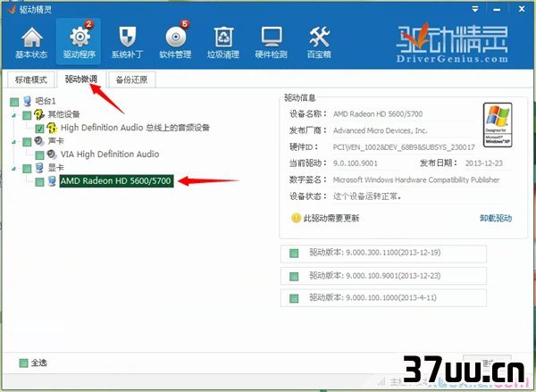Close the 驱动精灵 window
Image resolution: width=536 pixels, height=392 pixels.
pos(522,9)
